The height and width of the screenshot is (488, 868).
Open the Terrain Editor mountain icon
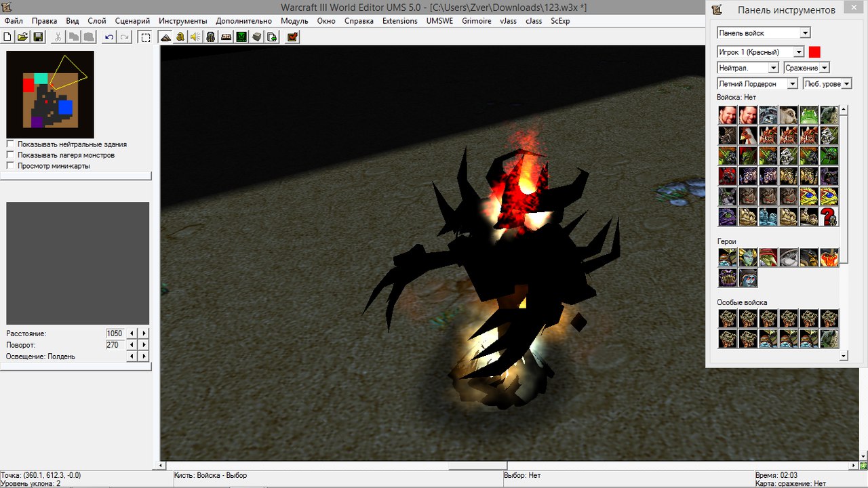(x=165, y=37)
